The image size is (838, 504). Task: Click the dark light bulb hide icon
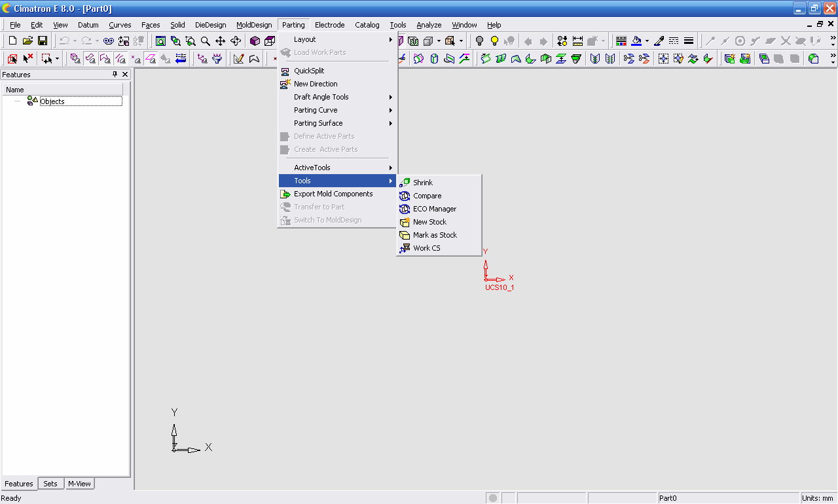[x=479, y=41]
